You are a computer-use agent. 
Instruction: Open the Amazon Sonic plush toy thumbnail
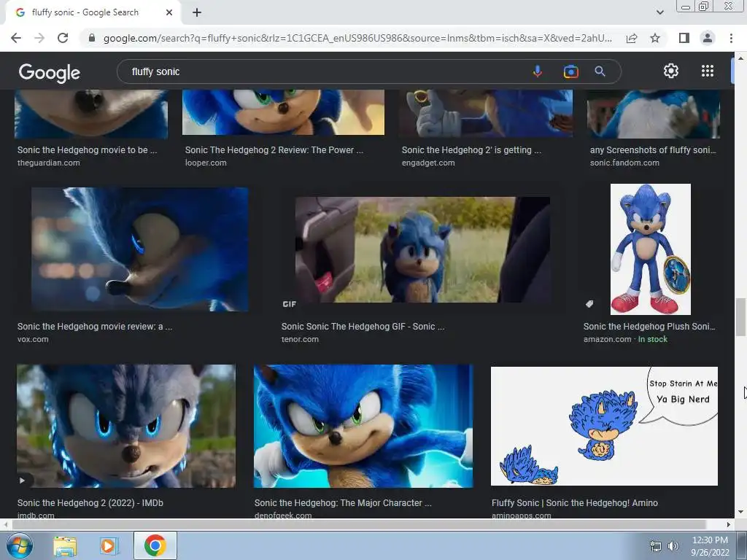click(x=650, y=249)
